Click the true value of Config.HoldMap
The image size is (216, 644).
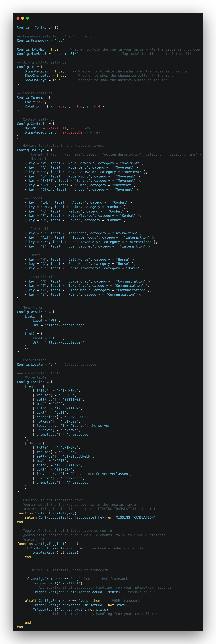click(55, 49)
